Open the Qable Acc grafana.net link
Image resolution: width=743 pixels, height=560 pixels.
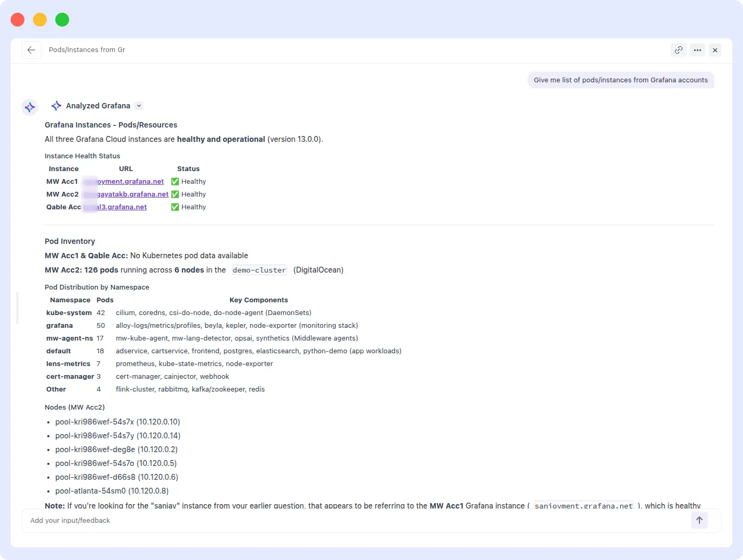(121, 207)
